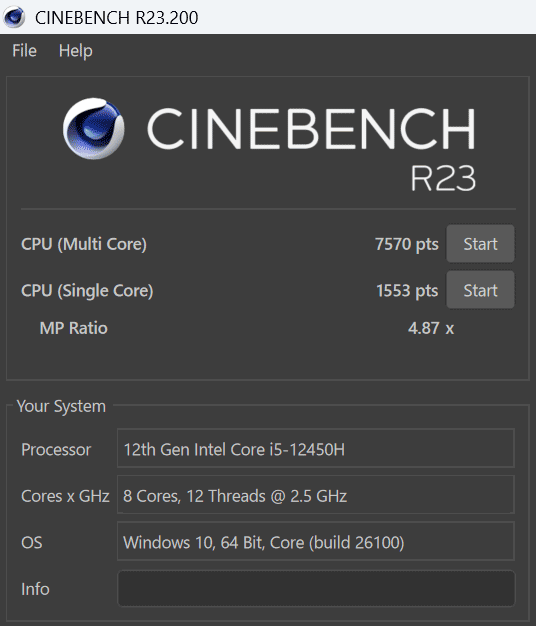536x626 pixels.
Task: Start the CPU Multi Core benchmark
Action: pos(480,244)
